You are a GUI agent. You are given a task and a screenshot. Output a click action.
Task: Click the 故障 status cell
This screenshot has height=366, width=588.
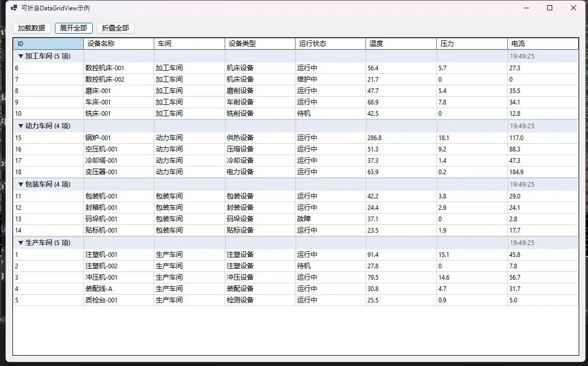tap(304, 219)
